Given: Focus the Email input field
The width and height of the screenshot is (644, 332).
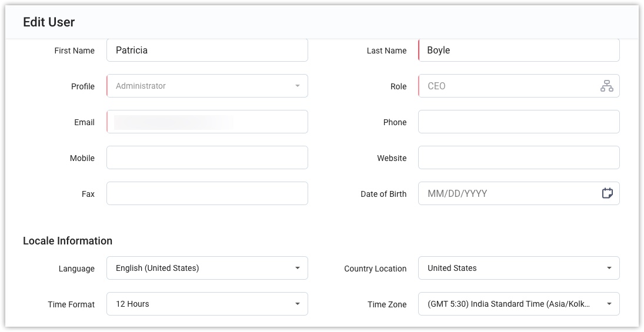Looking at the screenshot, I should pos(207,122).
